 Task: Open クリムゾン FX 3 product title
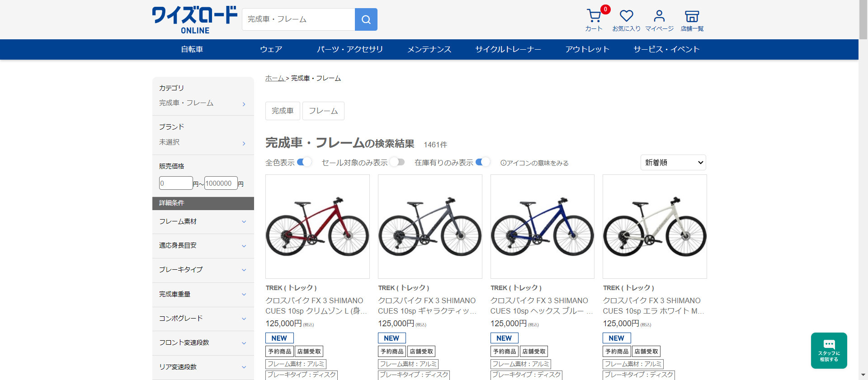317,306
